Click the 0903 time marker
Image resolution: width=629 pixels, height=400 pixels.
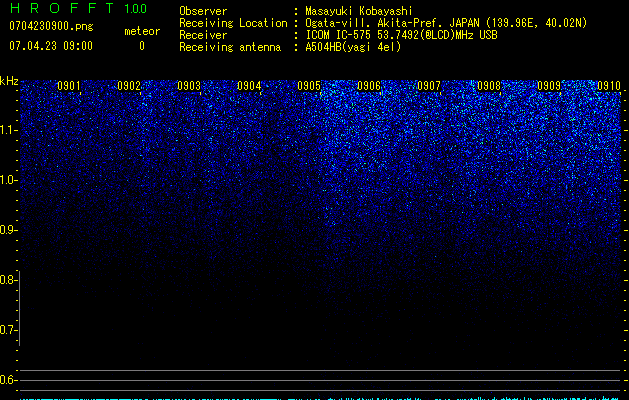(x=189, y=86)
